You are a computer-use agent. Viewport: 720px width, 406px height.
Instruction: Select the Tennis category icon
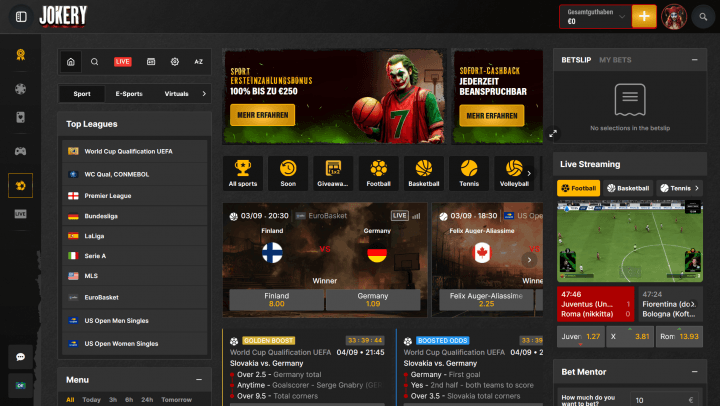coord(469,173)
